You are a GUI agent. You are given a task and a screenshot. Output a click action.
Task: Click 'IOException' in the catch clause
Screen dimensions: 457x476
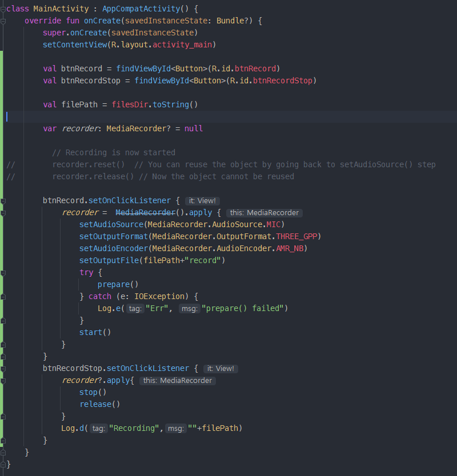[159, 297]
